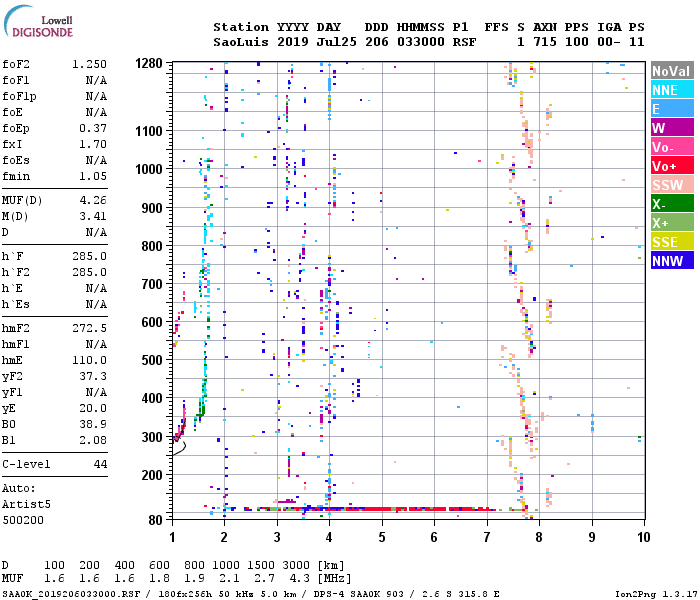700x600 pixels.
Task: Click the 200 km axis label
Action: point(152,475)
